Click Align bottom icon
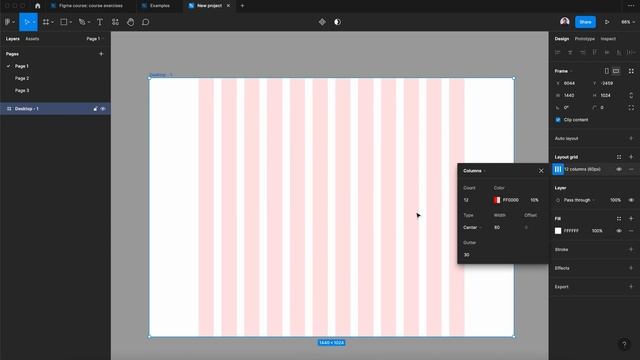The image size is (640, 360). [x=619, y=53]
